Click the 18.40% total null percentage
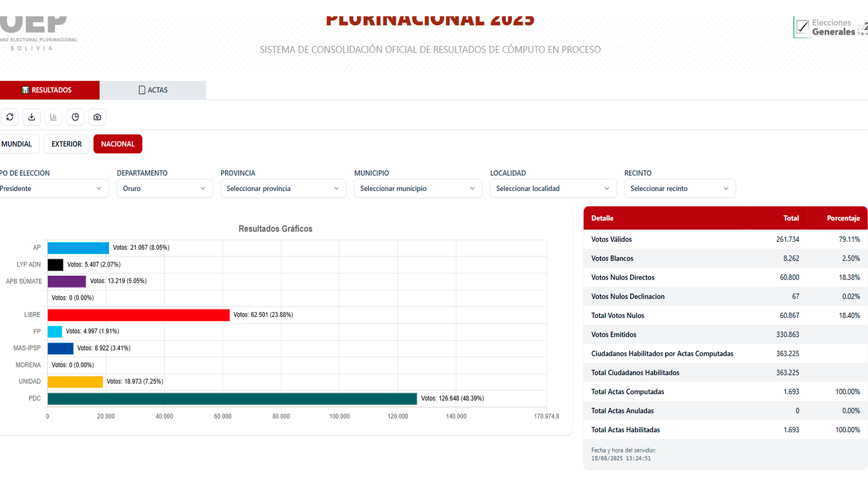 pyautogui.click(x=849, y=315)
